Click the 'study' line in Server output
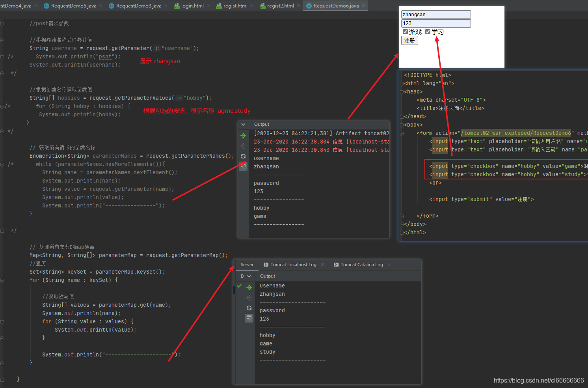This screenshot has height=388, width=588. pyautogui.click(x=268, y=352)
